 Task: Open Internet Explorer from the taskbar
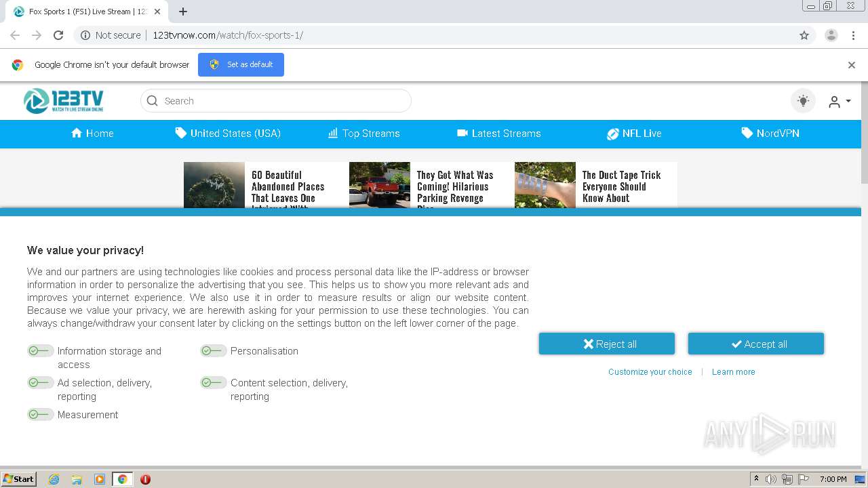(x=54, y=479)
